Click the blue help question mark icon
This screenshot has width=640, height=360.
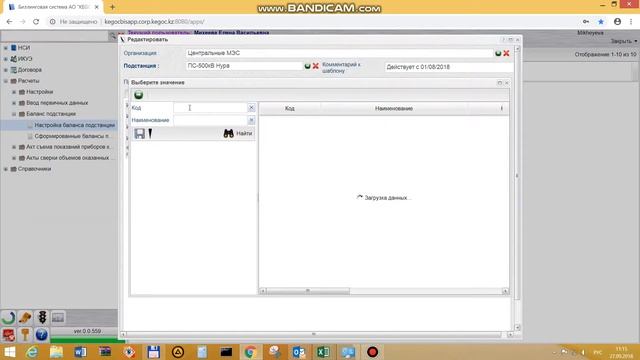click(x=41, y=335)
